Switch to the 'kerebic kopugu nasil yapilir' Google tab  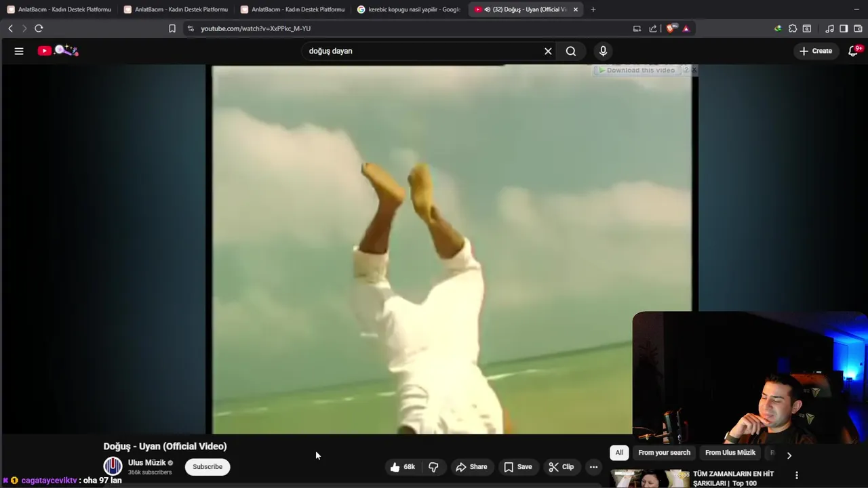click(x=409, y=9)
